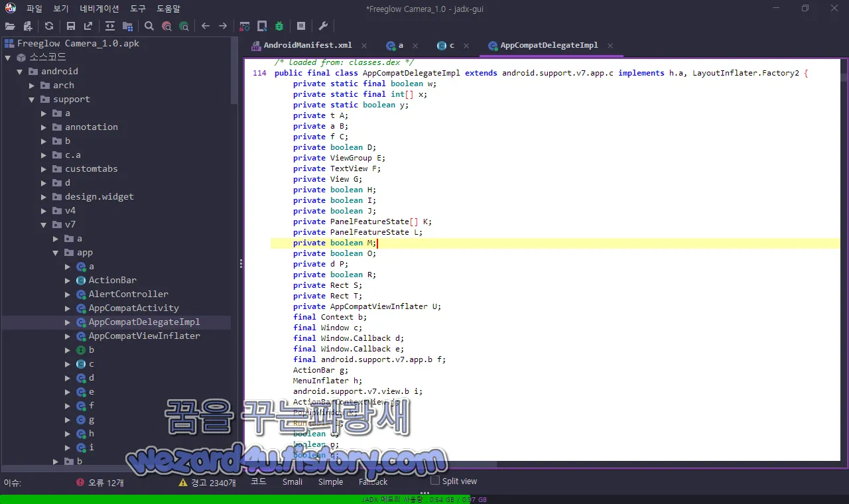Click the Open file toolbar icon
849x504 pixels.
[x=10, y=26]
